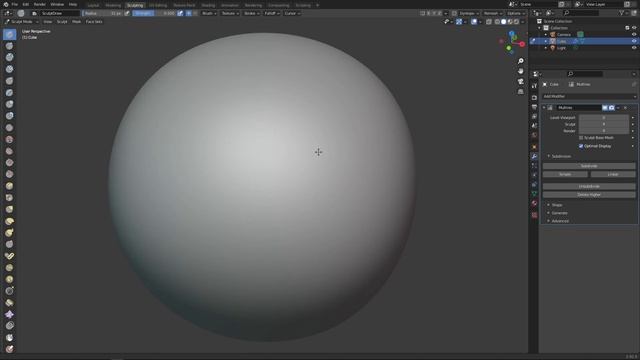This screenshot has width=640, height=360.
Task: Open the Render properties tab icon
Action: coord(534,98)
